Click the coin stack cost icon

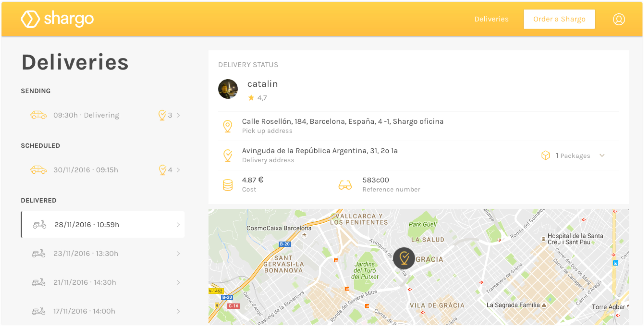[x=227, y=185]
